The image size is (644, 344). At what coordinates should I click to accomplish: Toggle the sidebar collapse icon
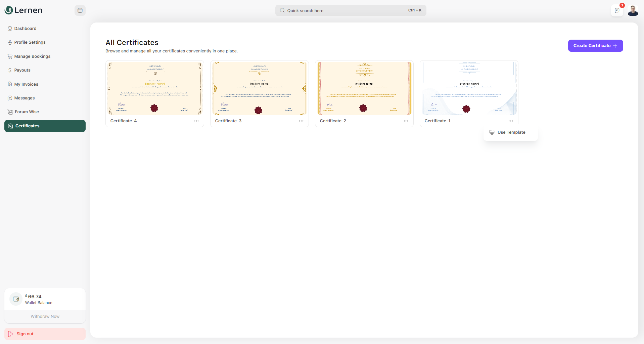tap(80, 10)
